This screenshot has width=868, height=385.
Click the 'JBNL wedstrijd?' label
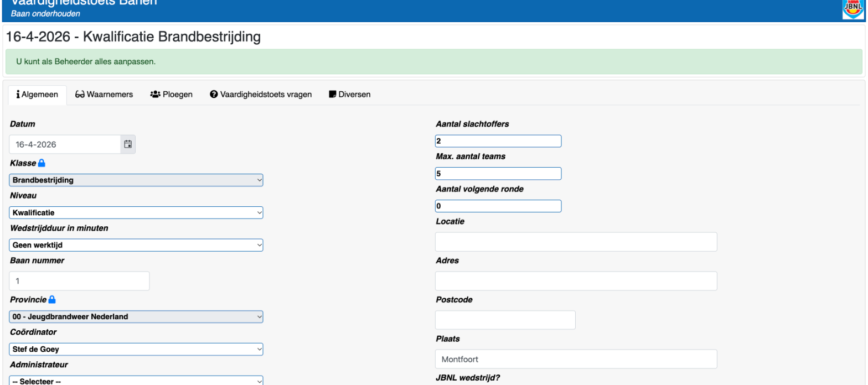(x=468, y=378)
